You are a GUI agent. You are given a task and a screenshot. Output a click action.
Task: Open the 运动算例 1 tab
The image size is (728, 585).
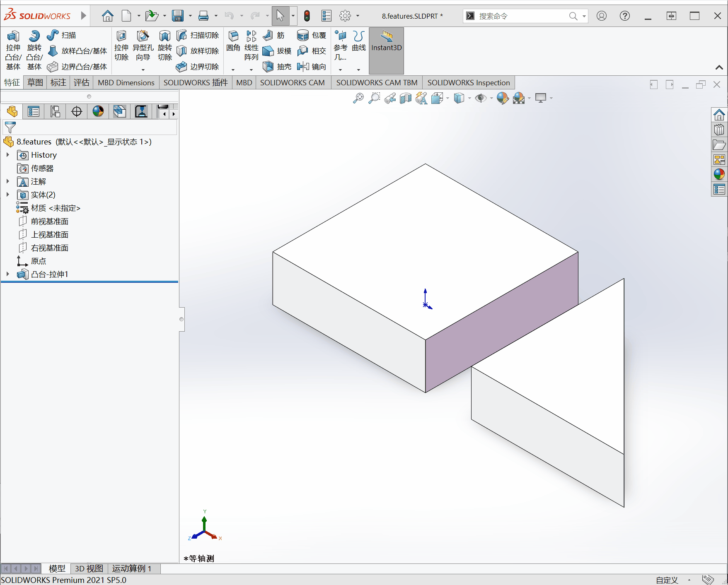[x=132, y=568]
